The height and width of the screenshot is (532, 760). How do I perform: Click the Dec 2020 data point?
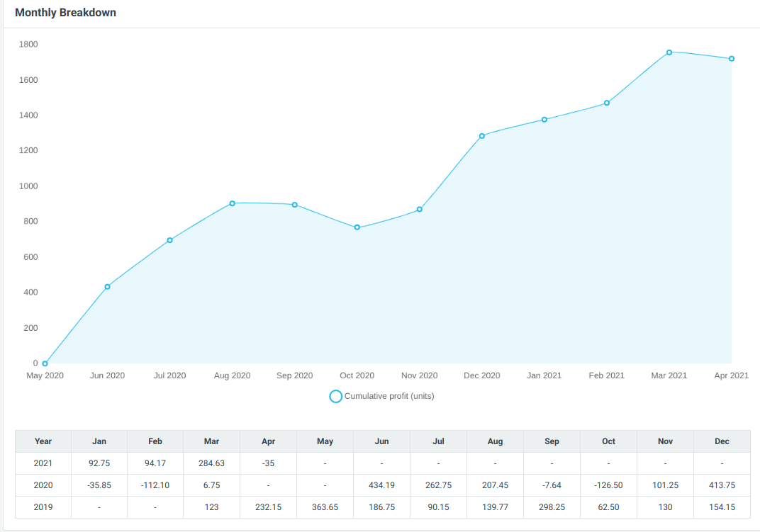point(481,134)
